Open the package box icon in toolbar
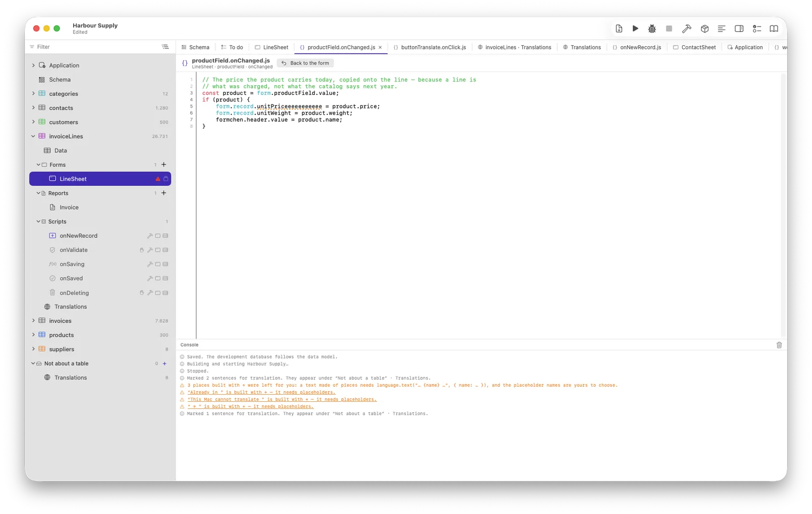 click(704, 29)
